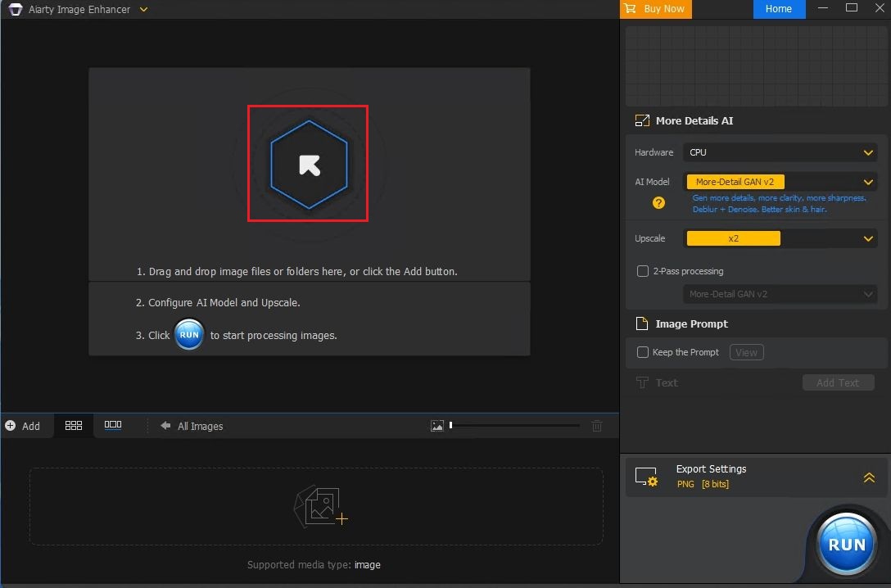Screen dimensions: 891x588
Task: Click the Export Settings gear icon
Action: click(x=647, y=477)
